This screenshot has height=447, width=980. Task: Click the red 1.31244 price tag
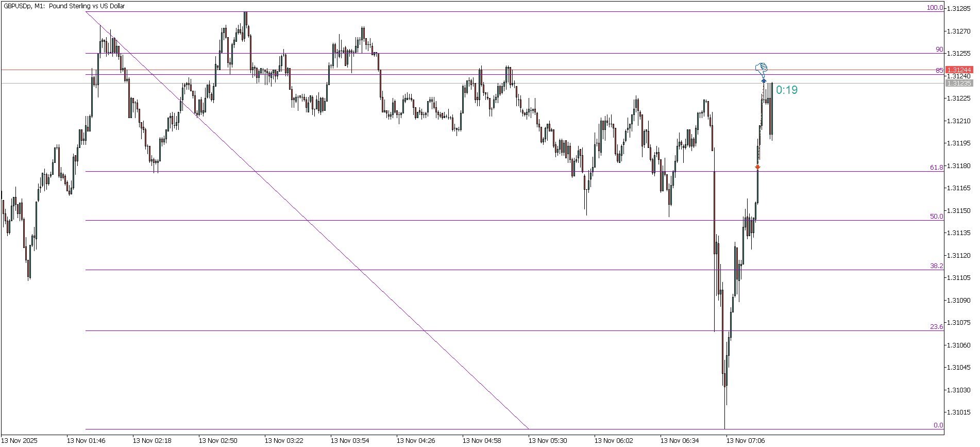pos(959,70)
